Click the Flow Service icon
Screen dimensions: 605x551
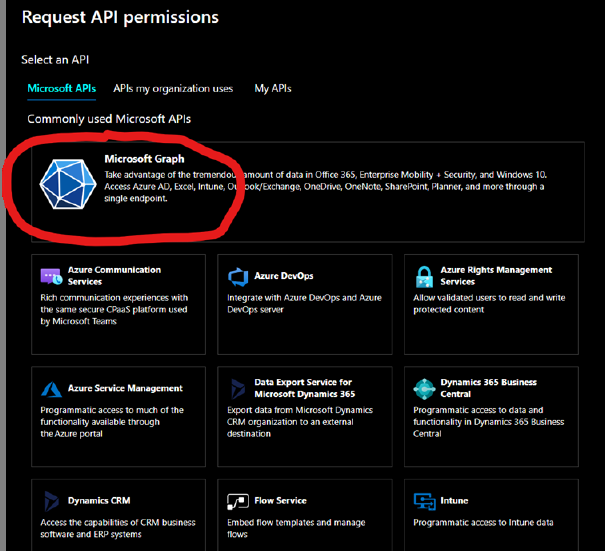(x=237, y=501)
